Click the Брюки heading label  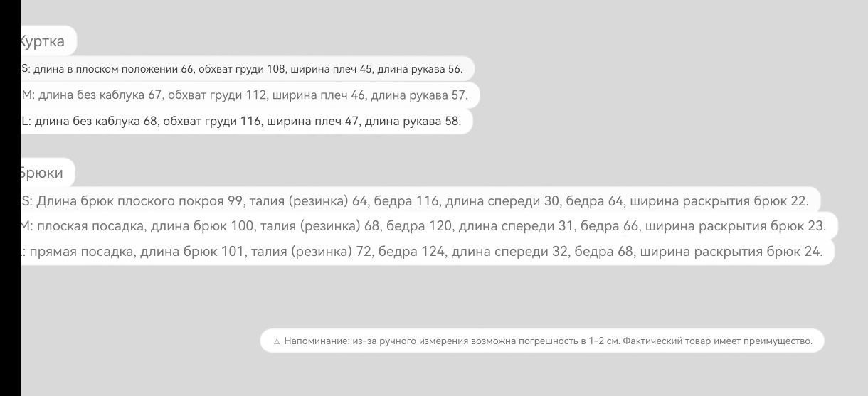pyautogui.click(x=47, y=173)
